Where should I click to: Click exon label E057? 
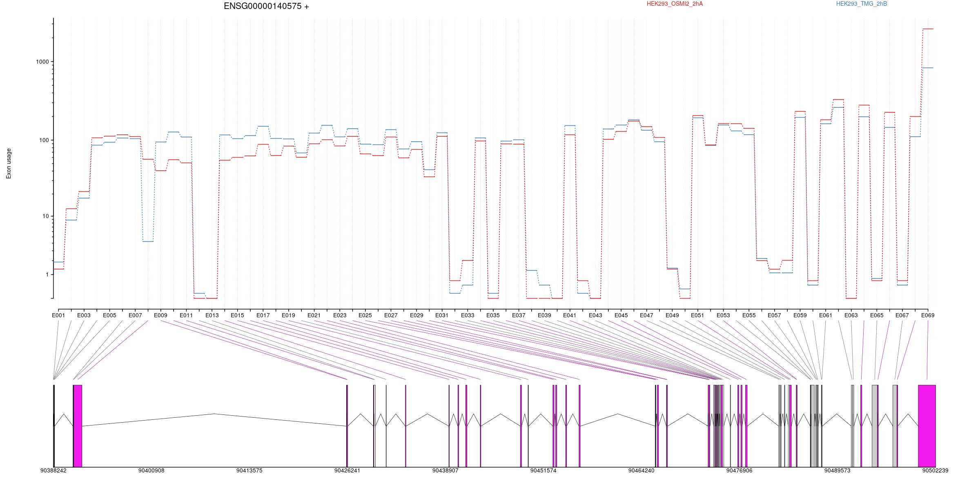774,315
